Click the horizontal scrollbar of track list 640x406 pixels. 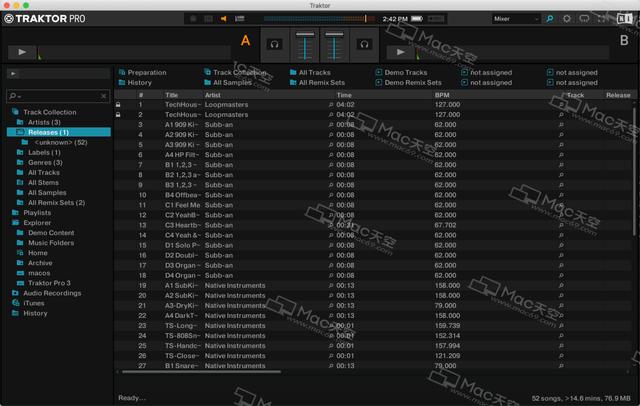pyautogui.click(x=202, y=372)
